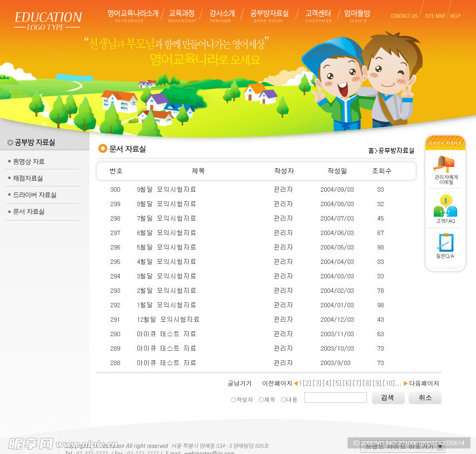This screenshot has height=454, width=476.
Task: Click the left arrow before page 1
Action: (295, 383)
